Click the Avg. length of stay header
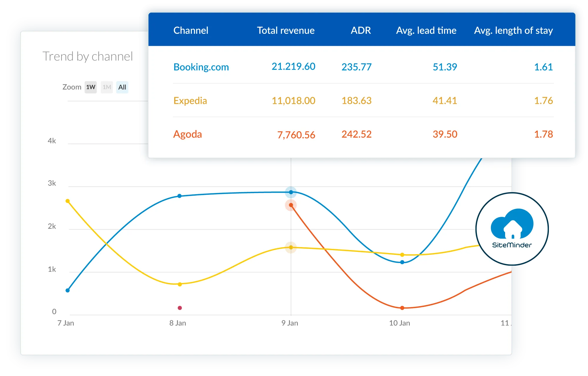 pos(513,30)
